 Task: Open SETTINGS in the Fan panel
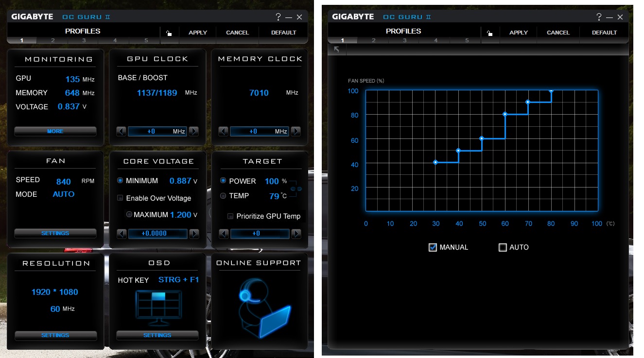tap(55, 233)
